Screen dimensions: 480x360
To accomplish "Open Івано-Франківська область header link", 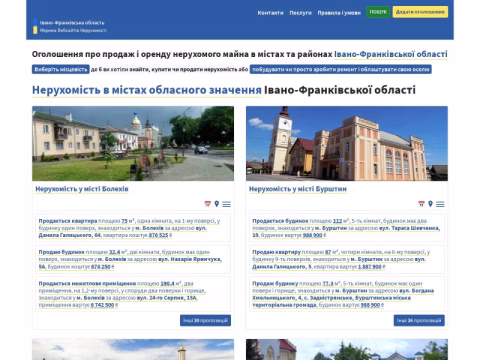I will (72, 23).
